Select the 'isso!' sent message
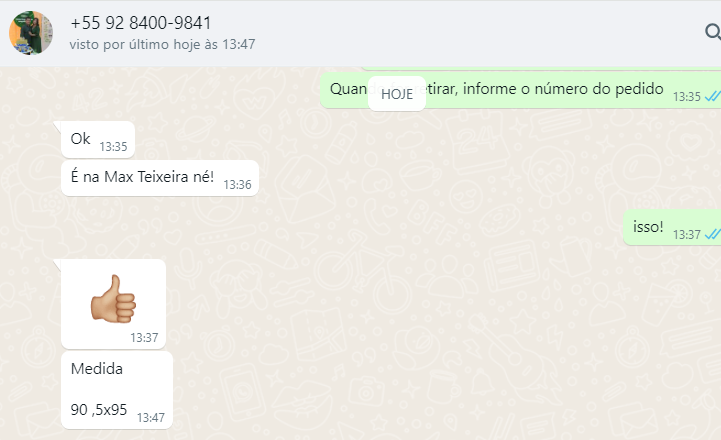721x440 pixels. coord(672,228)
